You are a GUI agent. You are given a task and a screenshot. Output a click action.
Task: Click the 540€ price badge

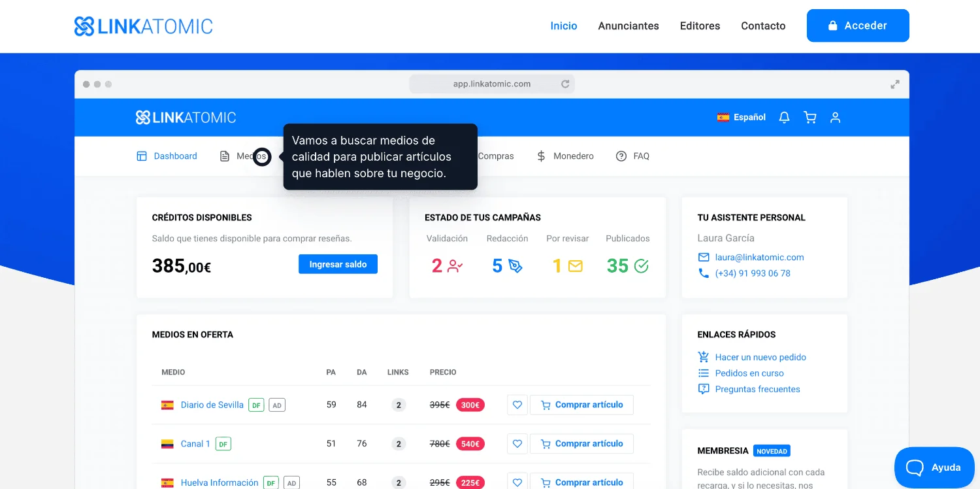470,444
